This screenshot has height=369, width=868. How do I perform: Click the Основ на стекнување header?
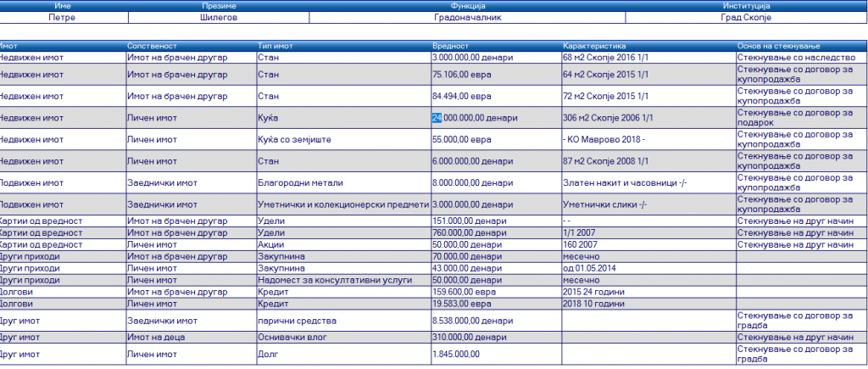click(x=802, y=46)
